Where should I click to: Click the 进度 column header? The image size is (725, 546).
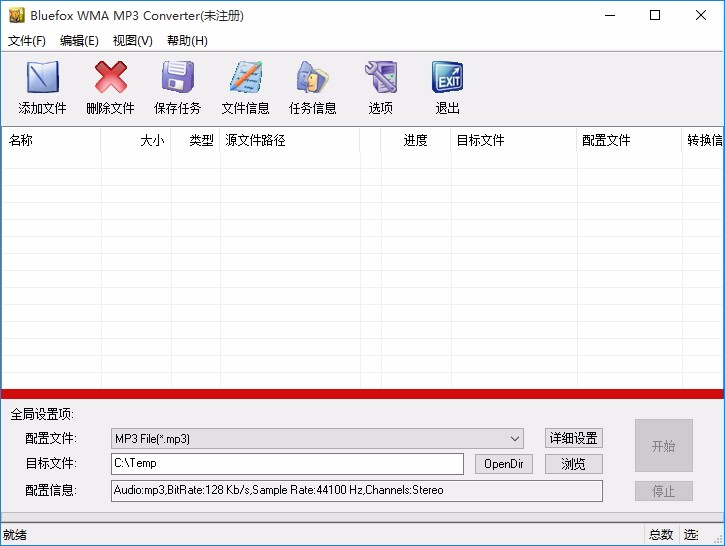(415, 140)
